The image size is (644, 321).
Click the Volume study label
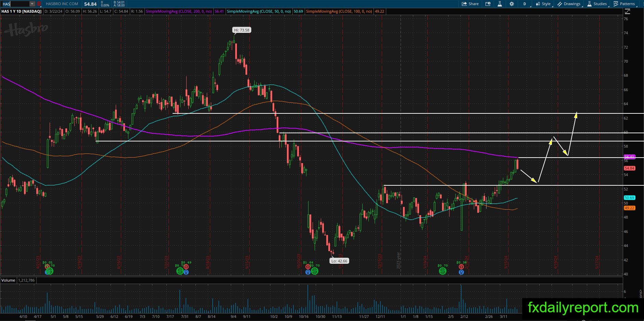pyautogui.click(x=8, y=280)
